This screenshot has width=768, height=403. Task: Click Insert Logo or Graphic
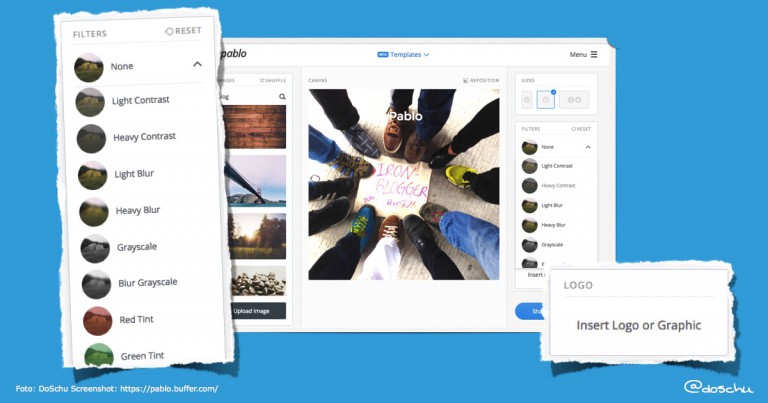pyautogui.click(x=639, y=326)
